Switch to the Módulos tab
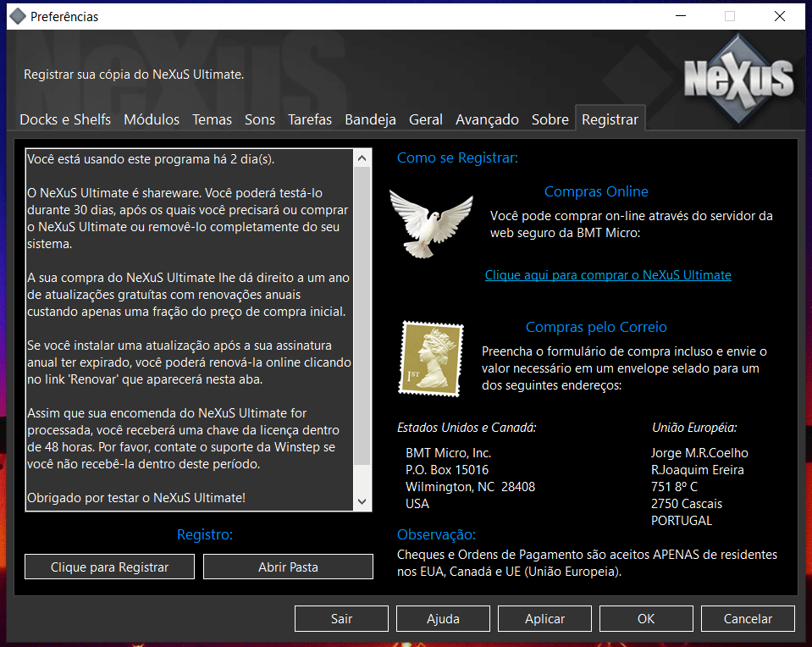The height and width of the screenshot is (647, 812). coord(152,119)
